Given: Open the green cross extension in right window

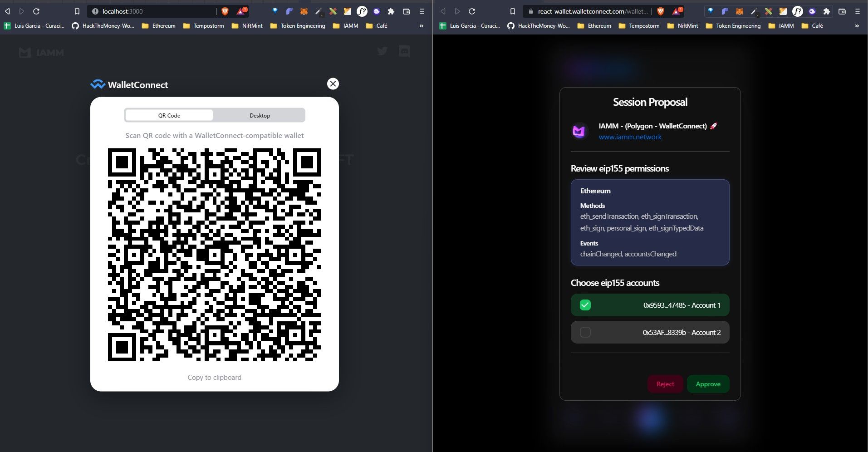Looking at the screenshot, I should pyautogui.click(x=769, y=11).
